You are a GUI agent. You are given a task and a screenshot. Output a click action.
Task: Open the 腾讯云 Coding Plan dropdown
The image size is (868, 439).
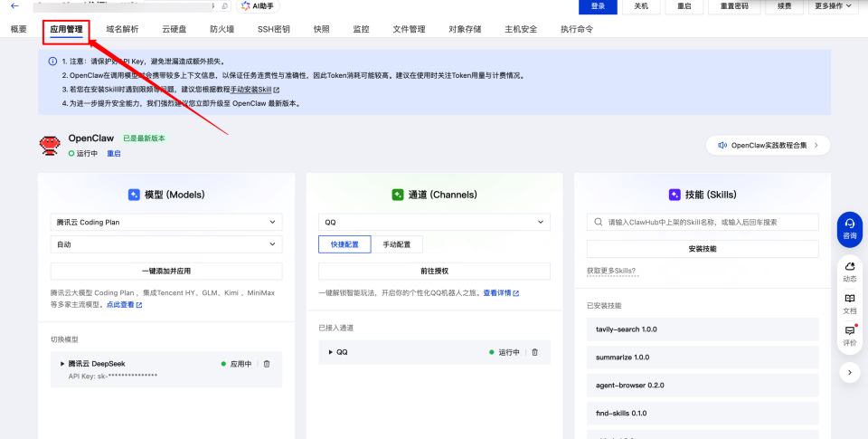tap(166, 223)
